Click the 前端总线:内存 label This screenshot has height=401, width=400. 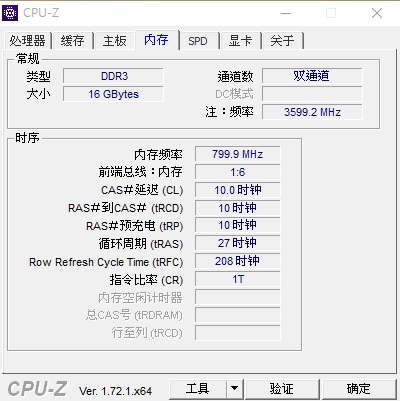click(140, 172)
